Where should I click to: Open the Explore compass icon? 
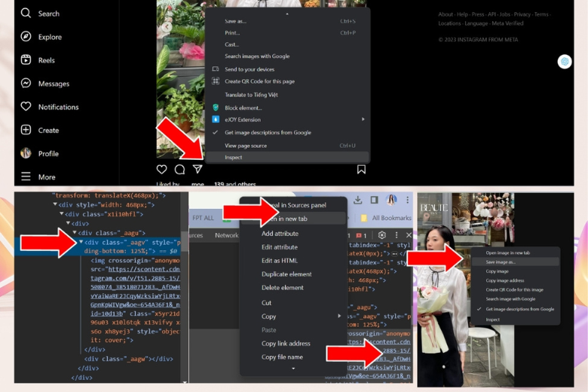tap(26, 37)
